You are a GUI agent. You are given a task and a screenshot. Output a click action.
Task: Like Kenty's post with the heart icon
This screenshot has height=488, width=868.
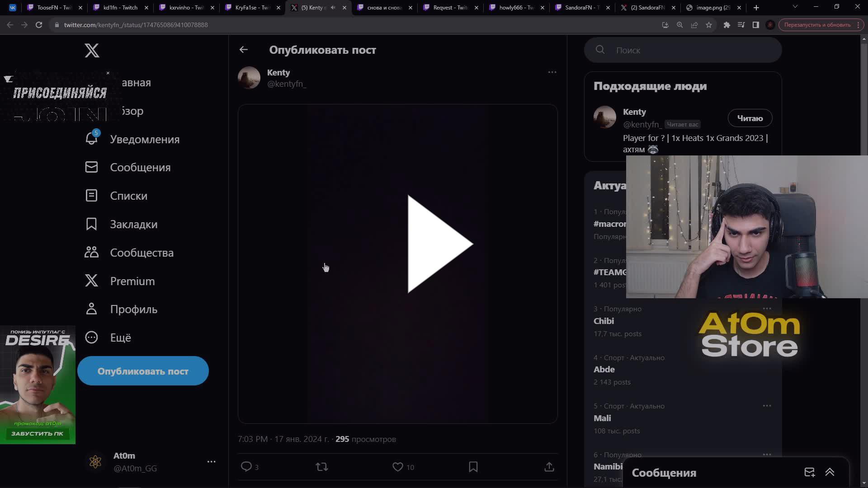click(x=397, y=467)
